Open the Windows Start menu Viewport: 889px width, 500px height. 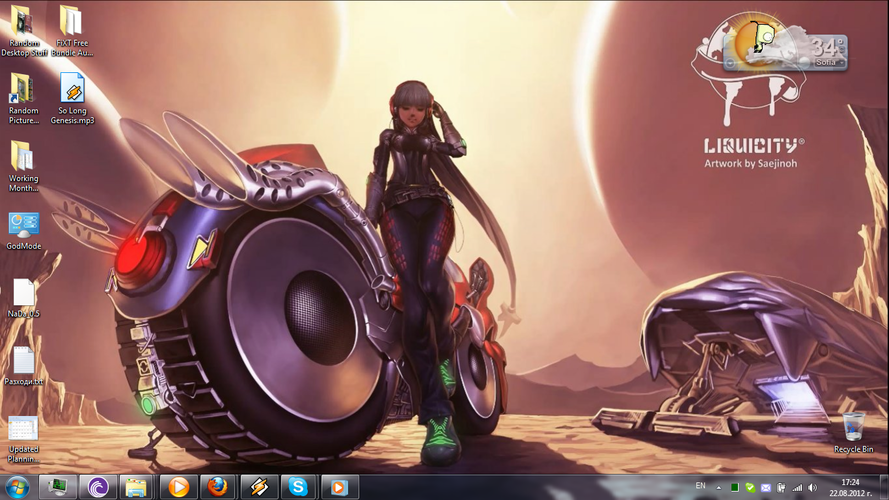click(18, 488)
